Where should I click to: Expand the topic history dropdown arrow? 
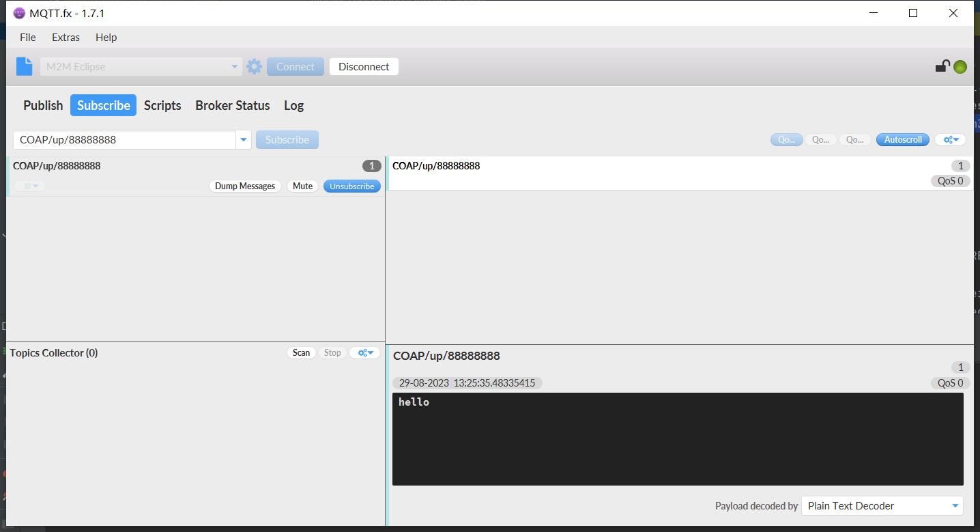(244, 140)
